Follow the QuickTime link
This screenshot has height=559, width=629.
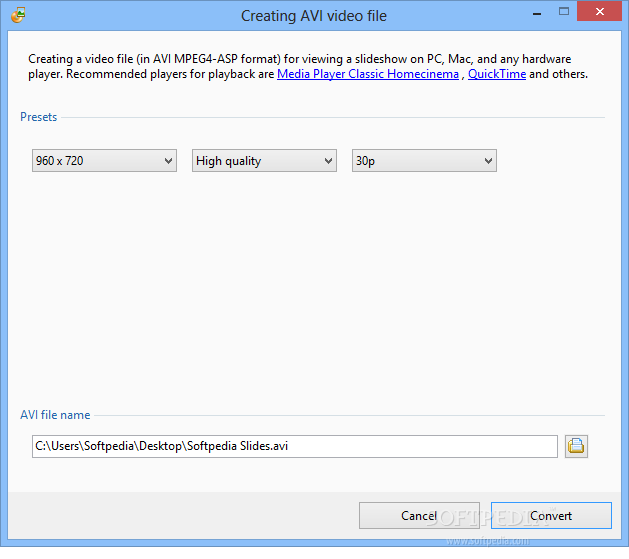point(497,74)
